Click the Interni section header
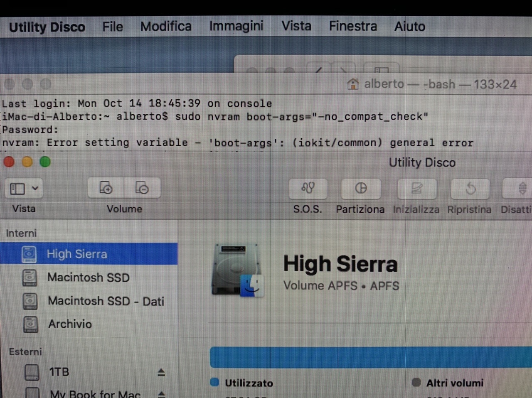Viewport: 532px width, 398px height. point(21,233)
